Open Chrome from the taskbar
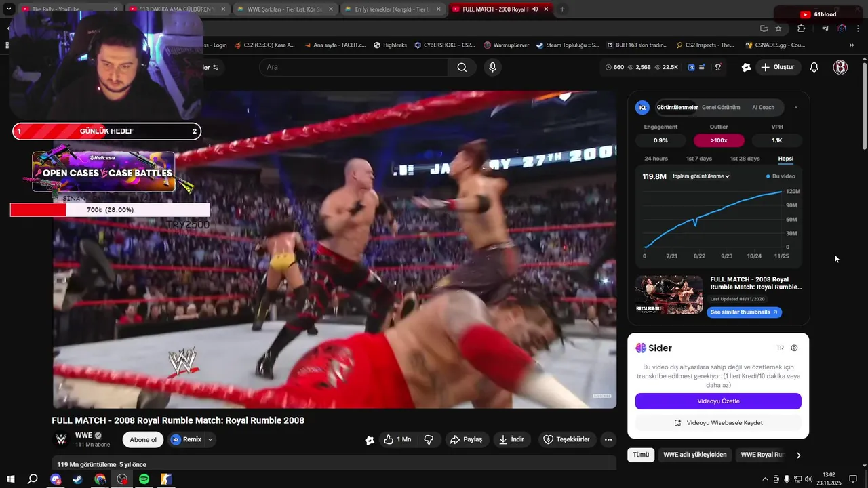The image size is (868, 488). [x=100, y=479]
